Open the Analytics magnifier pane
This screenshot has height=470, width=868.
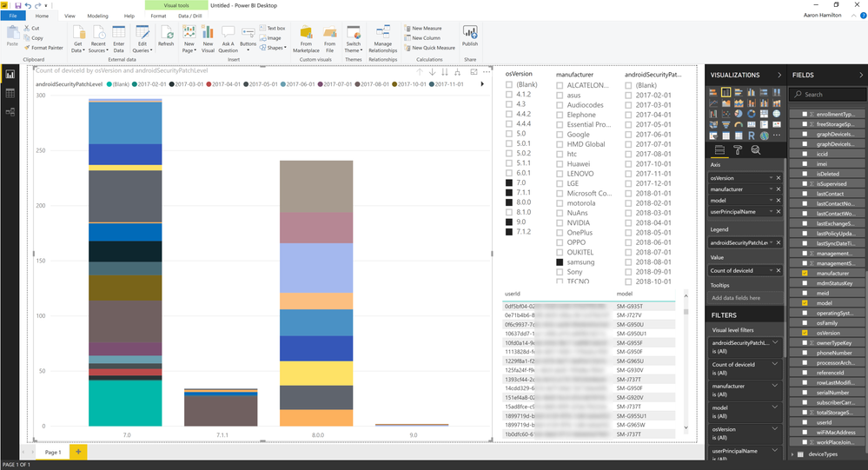tap(756, 150)
